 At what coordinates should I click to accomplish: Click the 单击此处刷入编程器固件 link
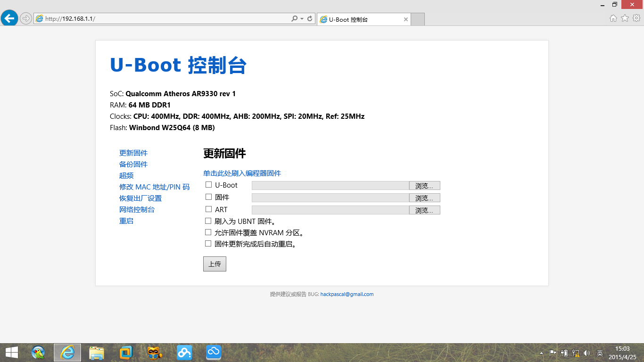pos(242,173)
